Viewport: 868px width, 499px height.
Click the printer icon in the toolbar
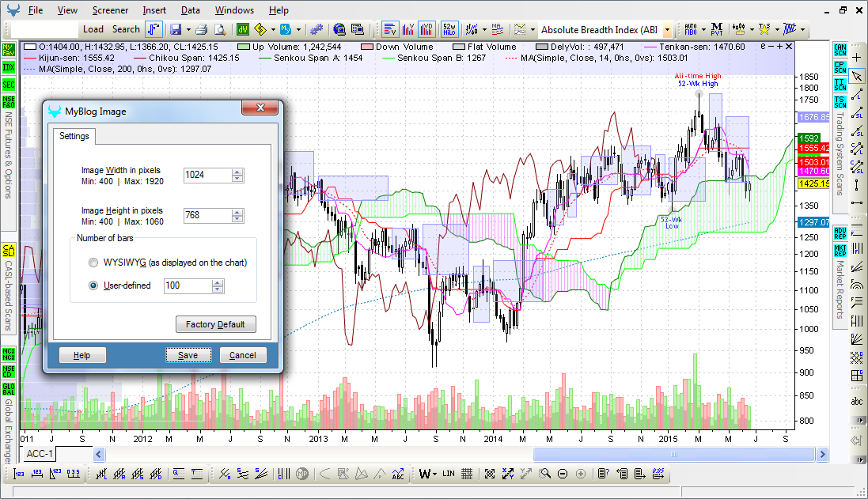(202, 29)
